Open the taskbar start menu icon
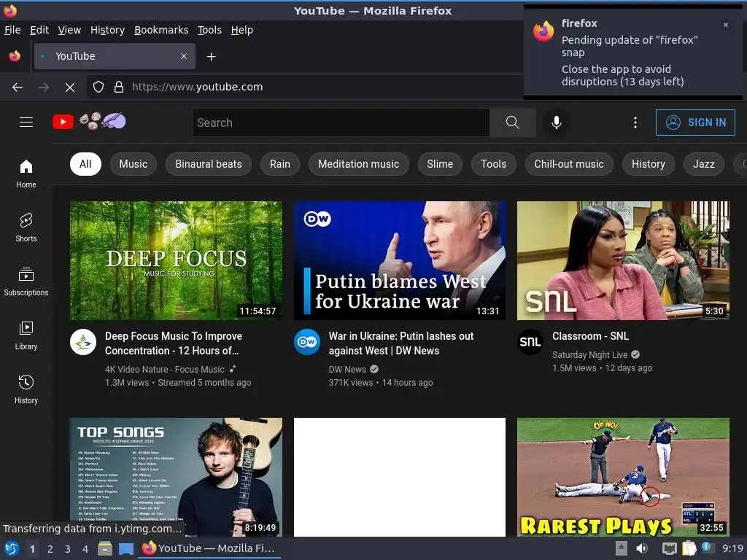 12,548
